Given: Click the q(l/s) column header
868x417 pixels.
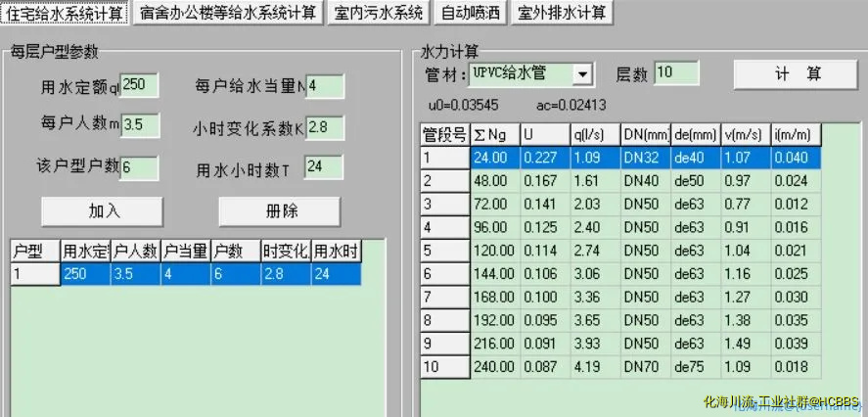Looking at the screenshot, I should click(x=594, y=135).
